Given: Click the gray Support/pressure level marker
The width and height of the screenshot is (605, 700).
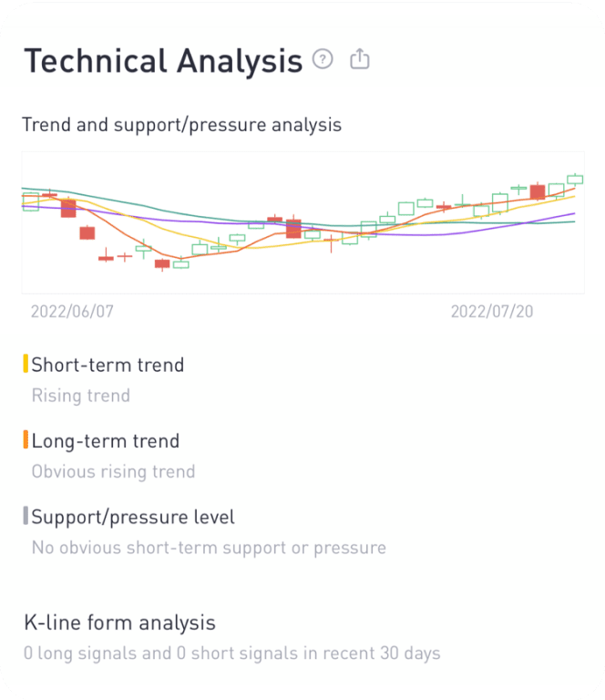Looking at the screenshot, I should point(26,515).
